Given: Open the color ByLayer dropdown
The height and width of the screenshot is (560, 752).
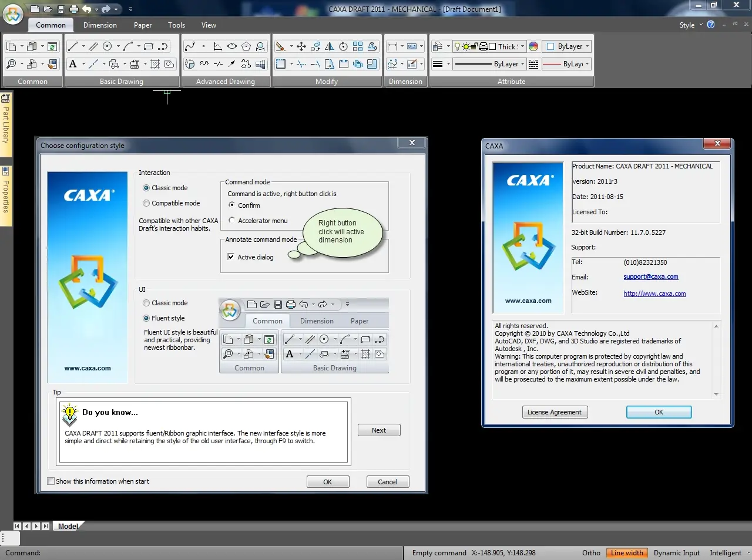Looking at the screenshot, I should point(568,46).
